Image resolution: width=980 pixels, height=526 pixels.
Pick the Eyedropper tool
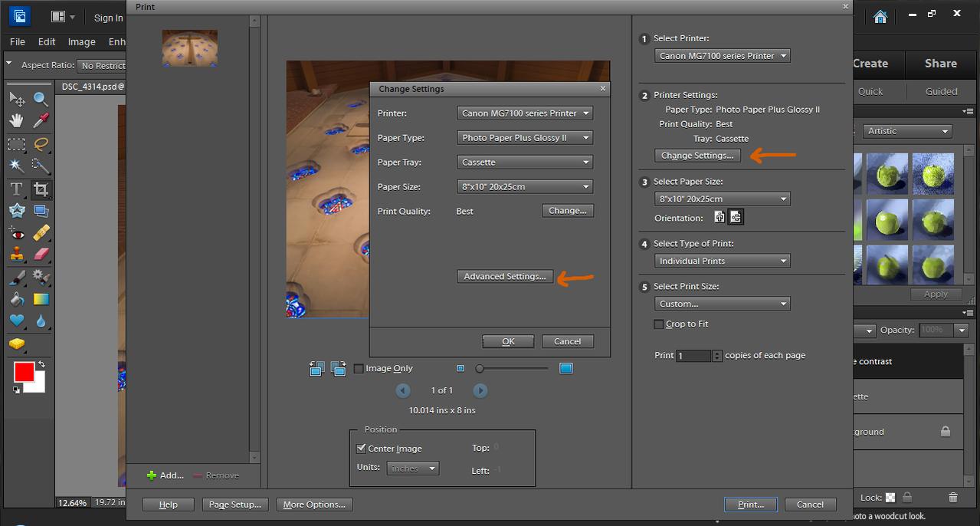41,121
